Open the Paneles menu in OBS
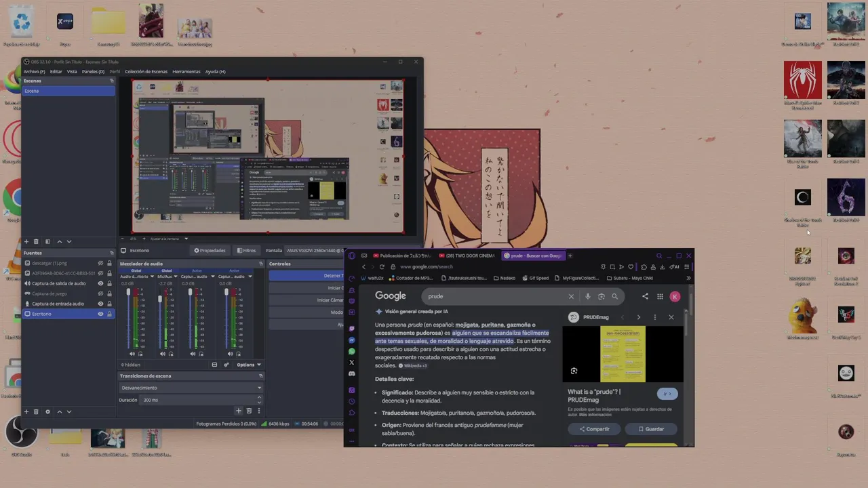The width and height of the screenshot is (868, 488). 93,71
